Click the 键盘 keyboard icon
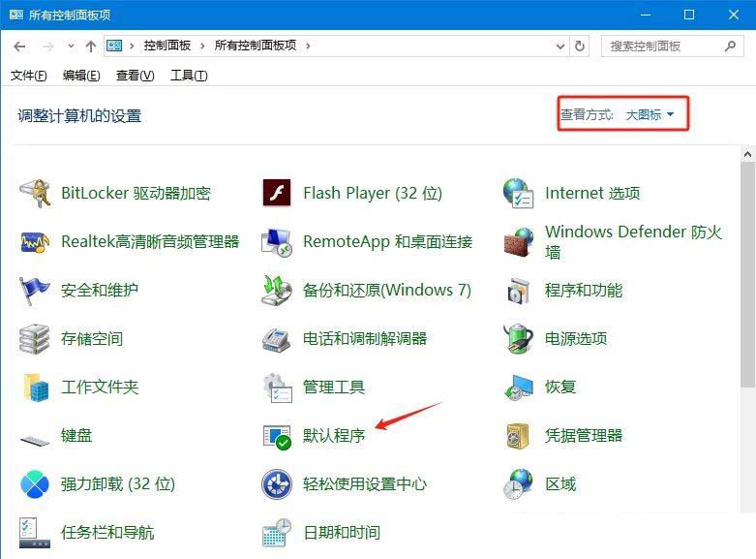The height and width of the screenshot is (559, 756). coord(35,439)
